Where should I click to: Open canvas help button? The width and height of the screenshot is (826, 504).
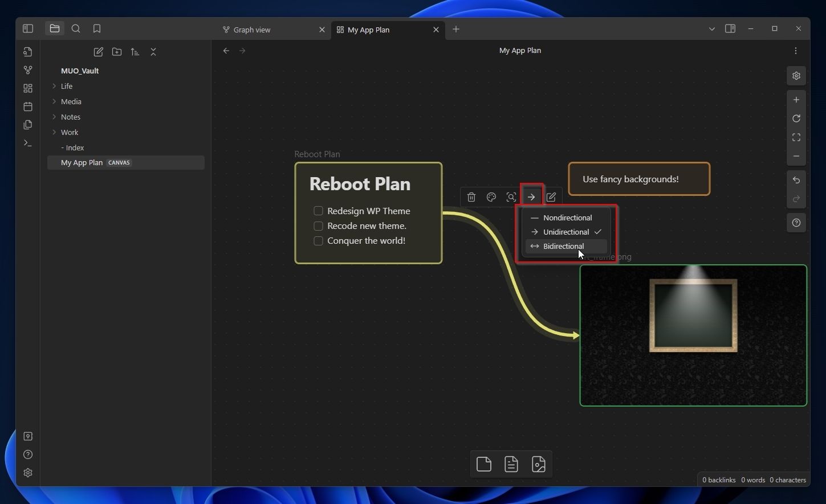pos(796,223)
